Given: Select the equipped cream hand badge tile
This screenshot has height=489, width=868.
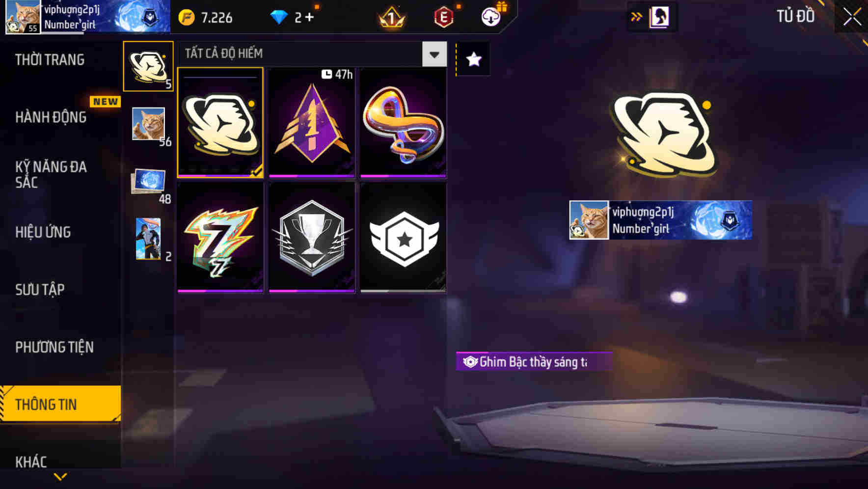Looking at the screenshot, I should [220, 123].
